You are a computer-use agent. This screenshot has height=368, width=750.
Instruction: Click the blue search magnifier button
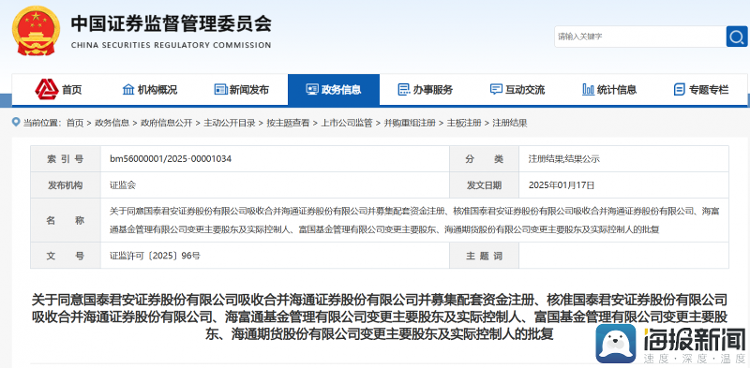point(736,36)
